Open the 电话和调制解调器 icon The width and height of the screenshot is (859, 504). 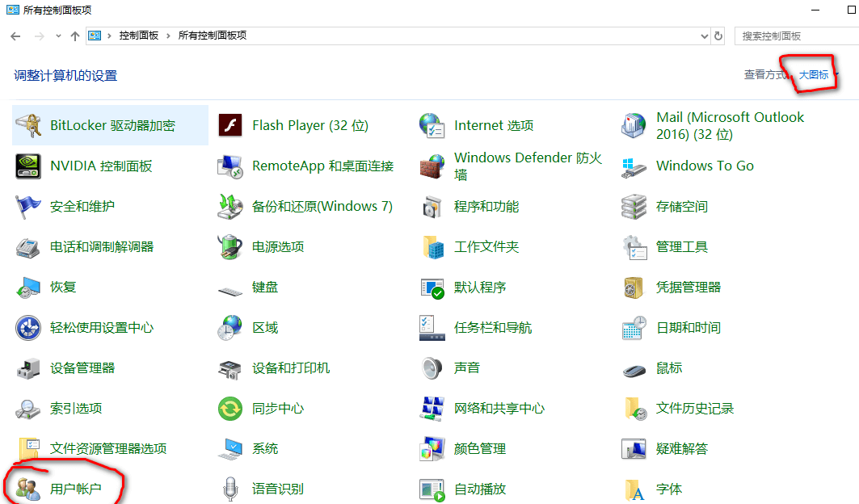[x=28, y=247]
